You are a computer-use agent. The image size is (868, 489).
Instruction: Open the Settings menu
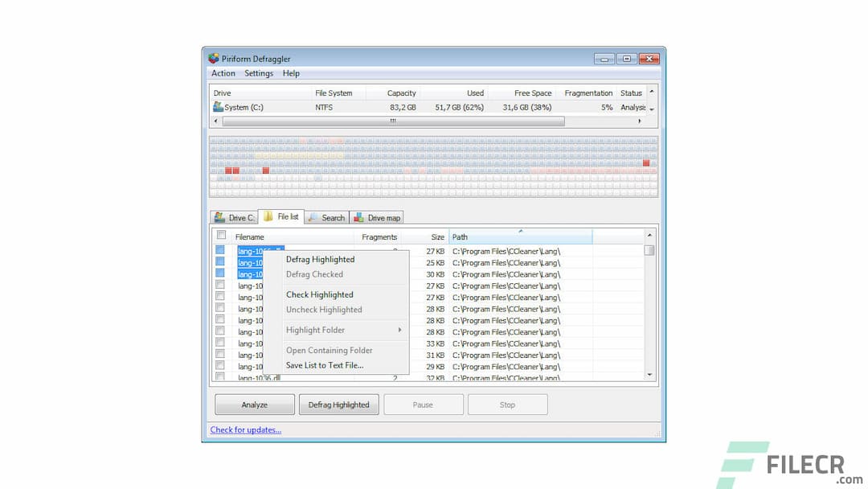258,73
